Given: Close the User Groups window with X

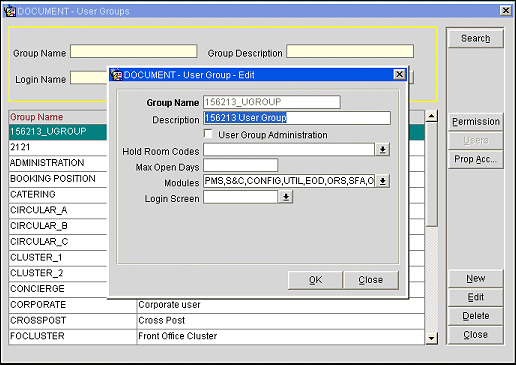Looking at the screenshot, I should (x=506, y=11).
